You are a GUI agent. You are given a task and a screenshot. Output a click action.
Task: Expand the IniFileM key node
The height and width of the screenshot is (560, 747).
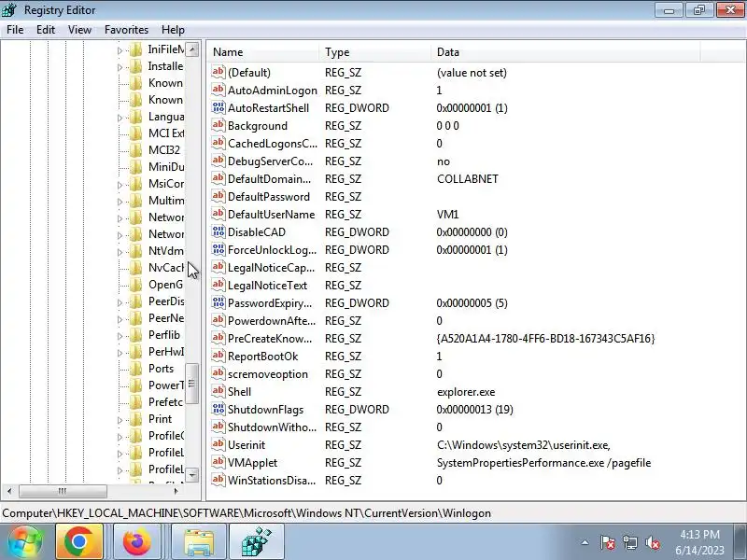[120, 50]
